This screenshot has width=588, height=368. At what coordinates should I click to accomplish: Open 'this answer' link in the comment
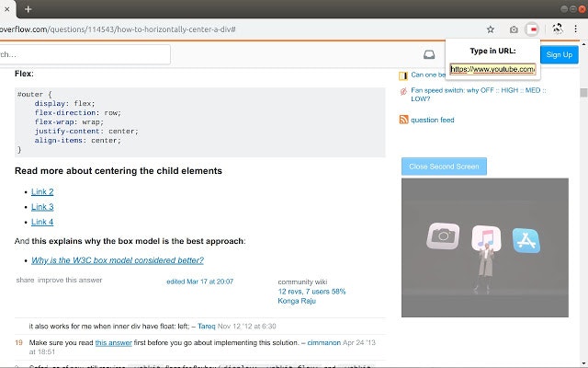coord(113,343)
